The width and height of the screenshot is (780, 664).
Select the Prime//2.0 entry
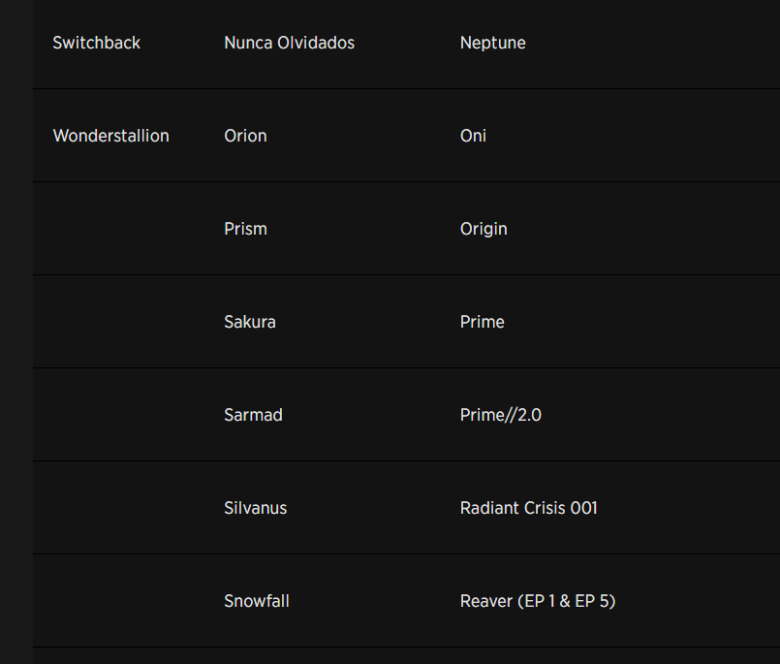pos(500,415)
